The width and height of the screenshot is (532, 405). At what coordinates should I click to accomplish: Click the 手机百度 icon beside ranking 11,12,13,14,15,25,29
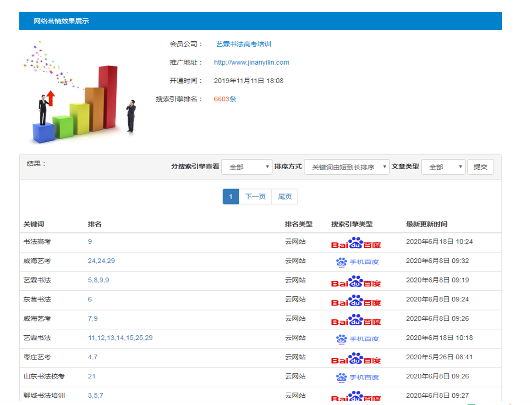point(357,338)
